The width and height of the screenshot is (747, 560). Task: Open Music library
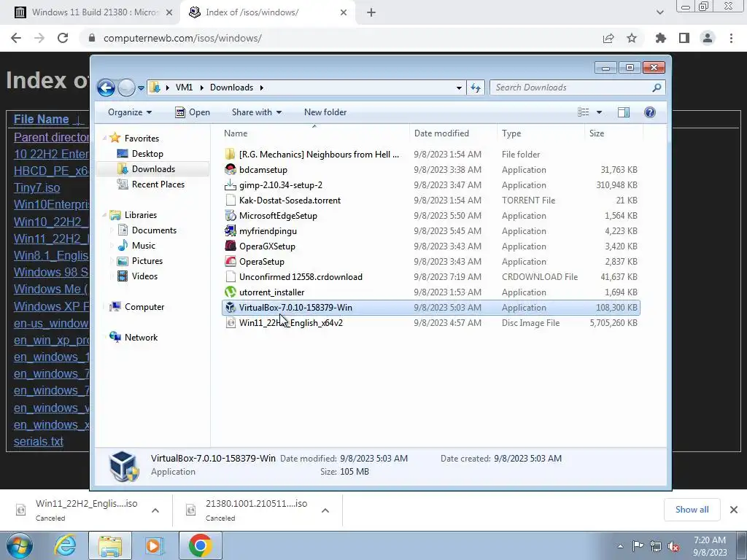tap(144, 246)
